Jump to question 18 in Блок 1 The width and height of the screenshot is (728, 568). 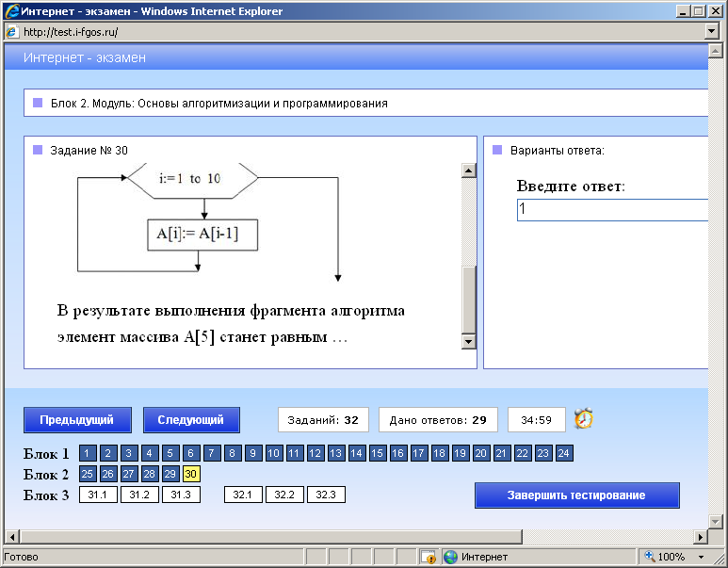tap(440, 453)
